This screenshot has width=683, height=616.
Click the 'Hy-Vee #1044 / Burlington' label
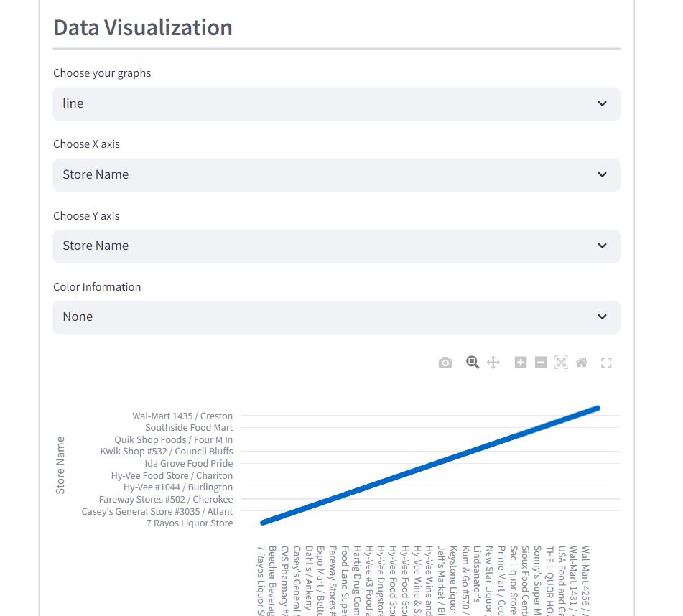pyautogui.click(x=178, y=487)
